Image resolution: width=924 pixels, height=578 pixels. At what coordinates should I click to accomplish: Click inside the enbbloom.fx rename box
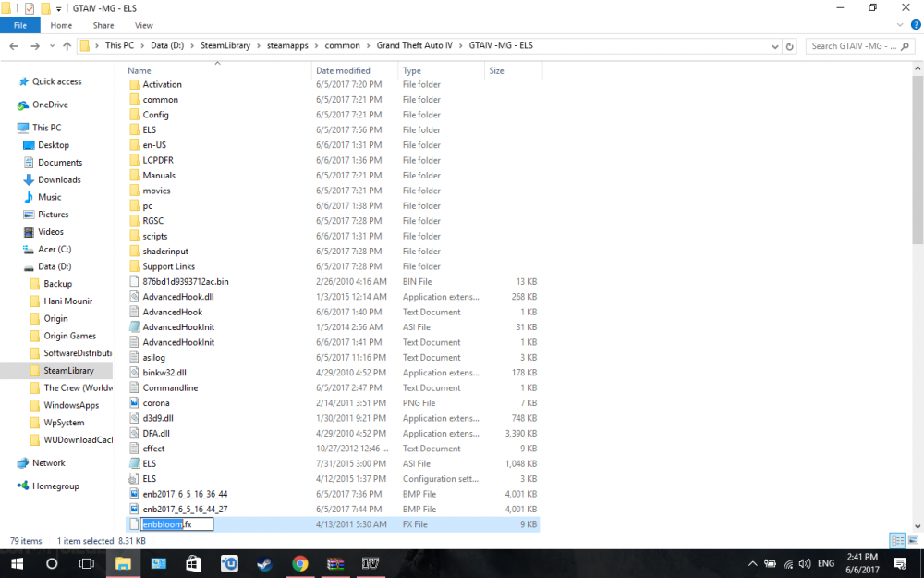click(176, 524)
